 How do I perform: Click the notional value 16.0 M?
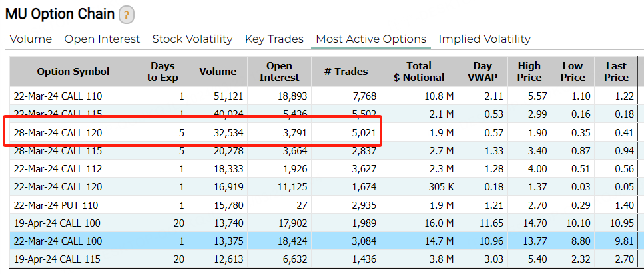[438, 223]
